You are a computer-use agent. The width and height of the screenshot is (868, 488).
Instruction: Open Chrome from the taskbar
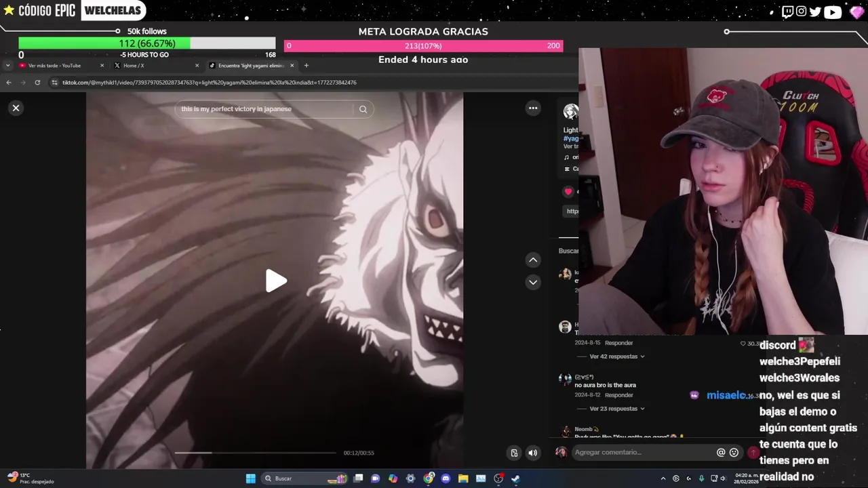428,479
